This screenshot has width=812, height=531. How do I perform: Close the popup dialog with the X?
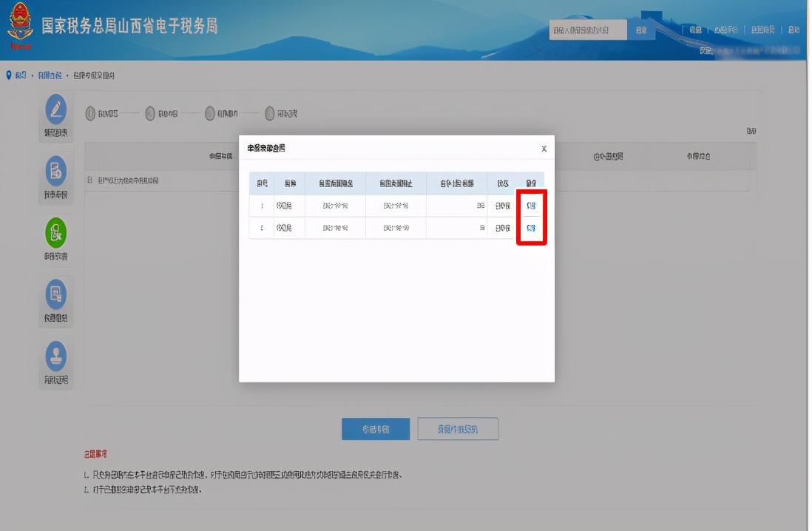(544, 148)
